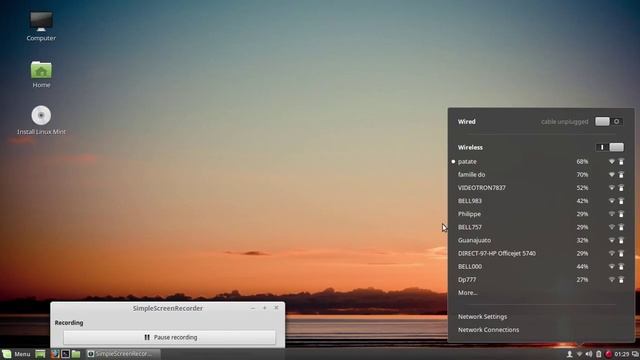The height and width of the screenshot is (360, 640).
Task: Open the sound volume applet in the tray
Action: (589, 354)
